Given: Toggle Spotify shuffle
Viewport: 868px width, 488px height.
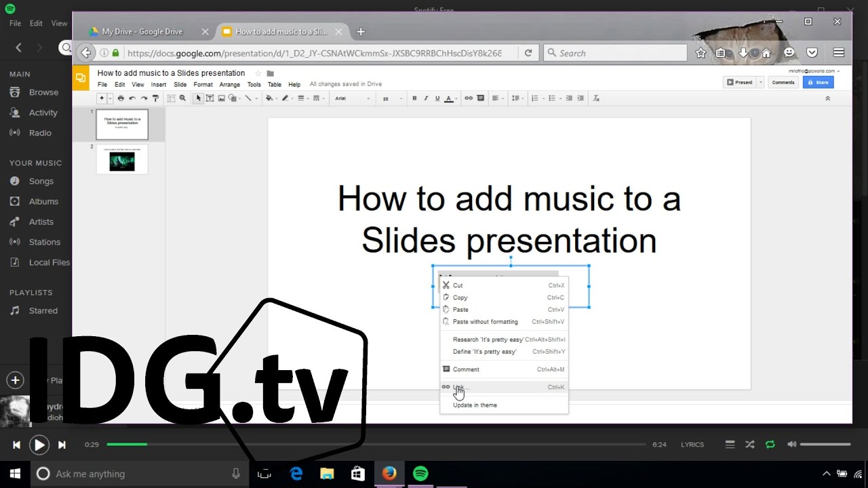Looking at the screenshot, I should [749, 445].
